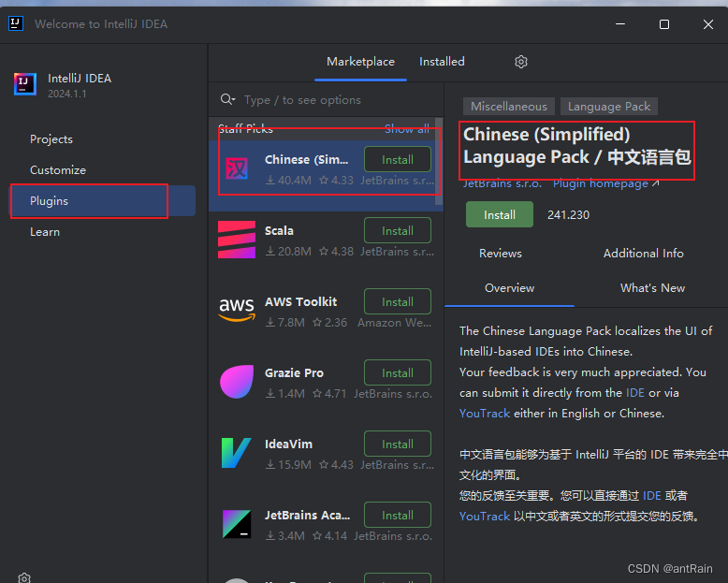
Task: Open the Plugin homepage link
Action: pyautogui.click(x=605, y=183)
